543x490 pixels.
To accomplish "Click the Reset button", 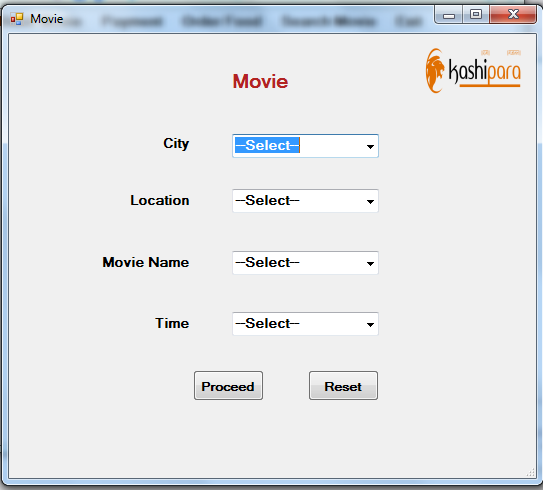I will point(343,386).
